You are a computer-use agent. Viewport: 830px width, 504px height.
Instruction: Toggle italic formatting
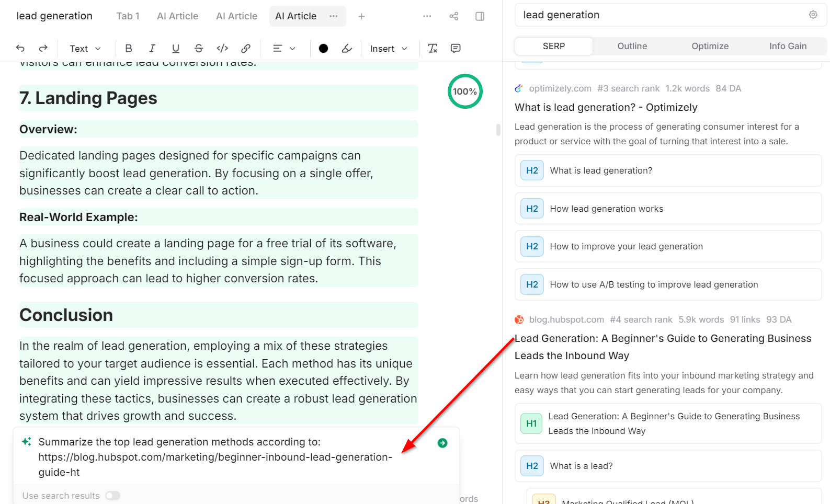click(x=152, y=48)
